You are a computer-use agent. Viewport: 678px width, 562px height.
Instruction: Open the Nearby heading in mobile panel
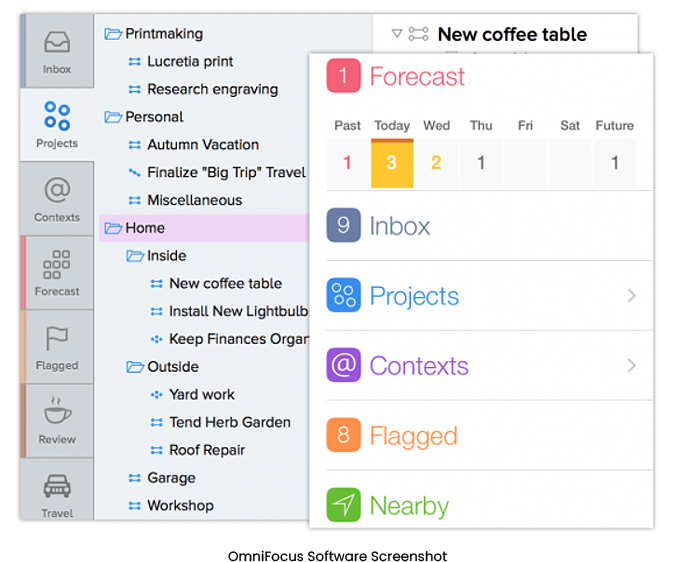409,506
